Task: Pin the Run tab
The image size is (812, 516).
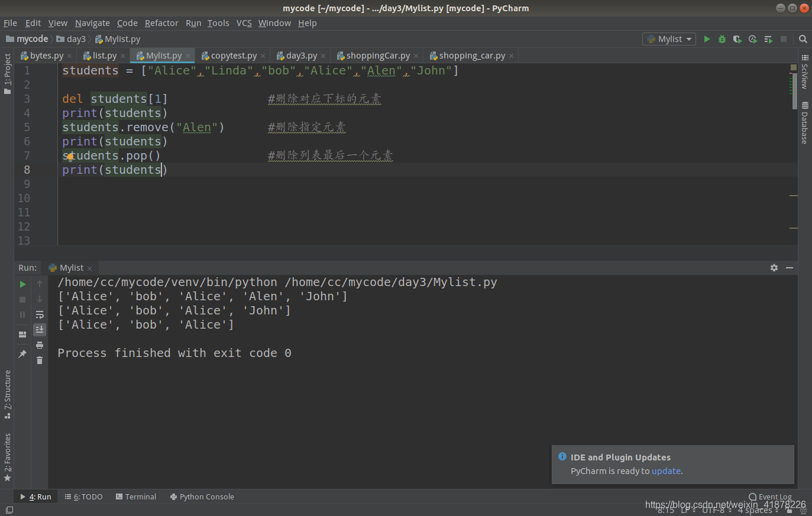Action: click(22, 353)
